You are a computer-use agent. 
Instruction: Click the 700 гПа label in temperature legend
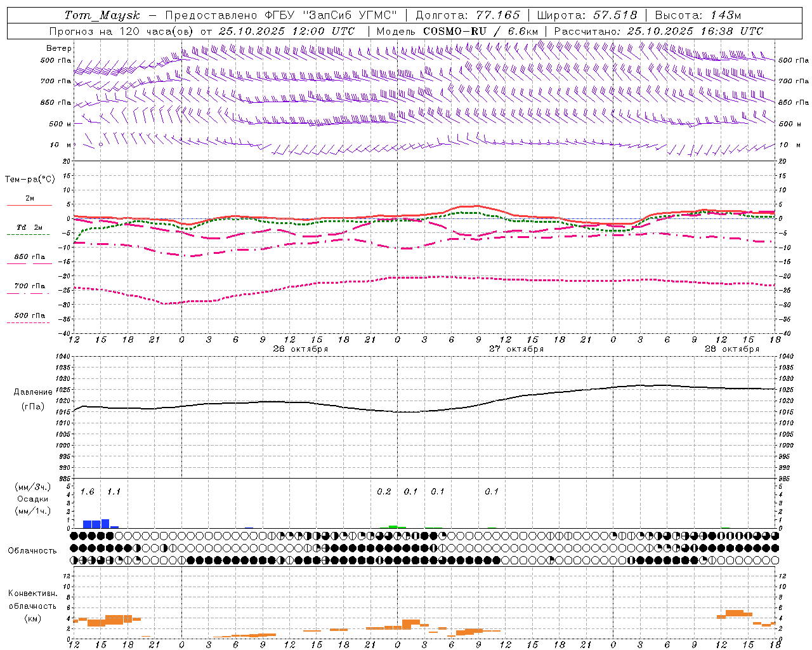(x=29, y=286)
